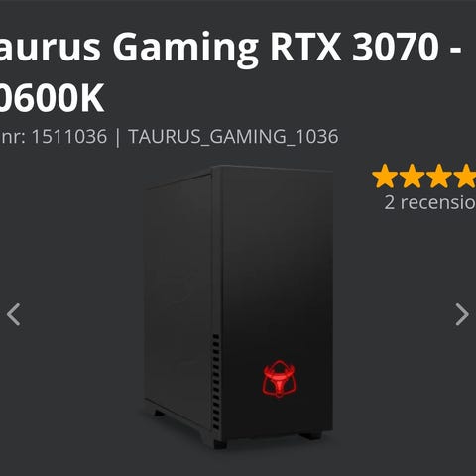This screenshot has width=476, height=476.
Task: Show the previous product image
Action: point(14,314)
